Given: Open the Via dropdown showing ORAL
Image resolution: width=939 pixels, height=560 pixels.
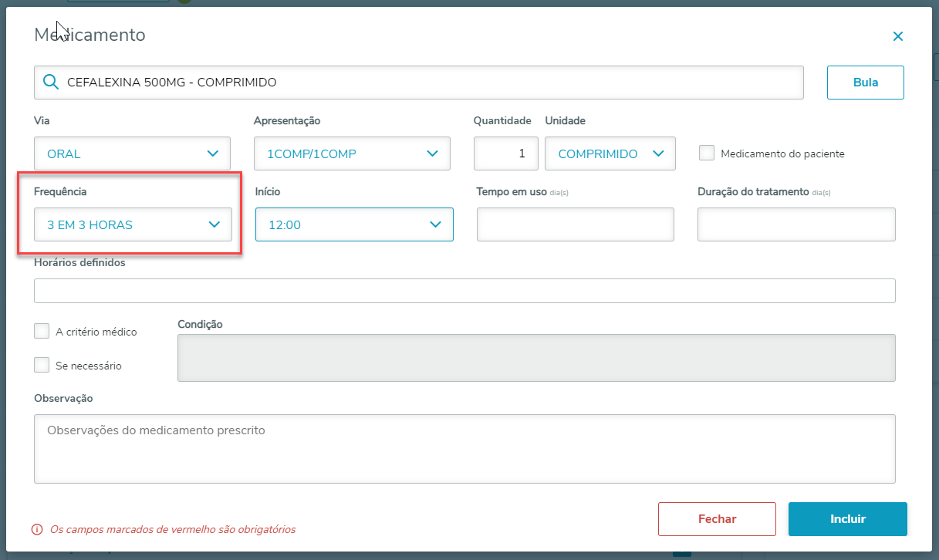Looking at the screenshot, I should (132, 153).
